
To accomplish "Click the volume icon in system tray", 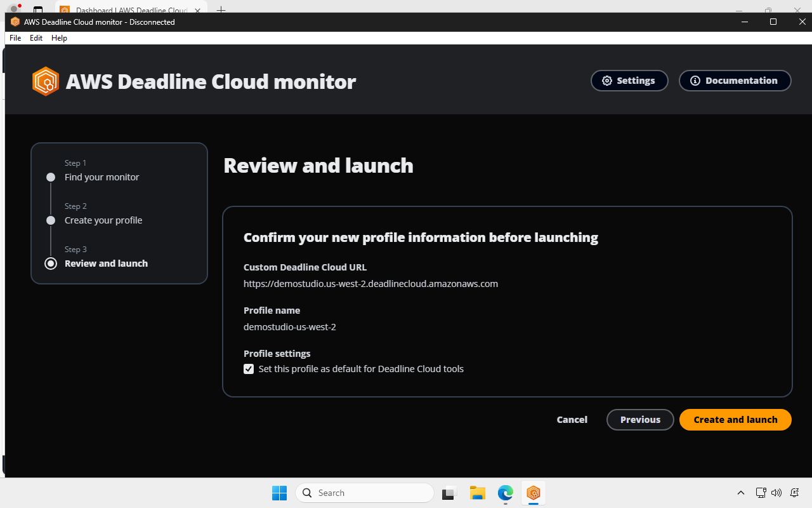I will point(776,493).
